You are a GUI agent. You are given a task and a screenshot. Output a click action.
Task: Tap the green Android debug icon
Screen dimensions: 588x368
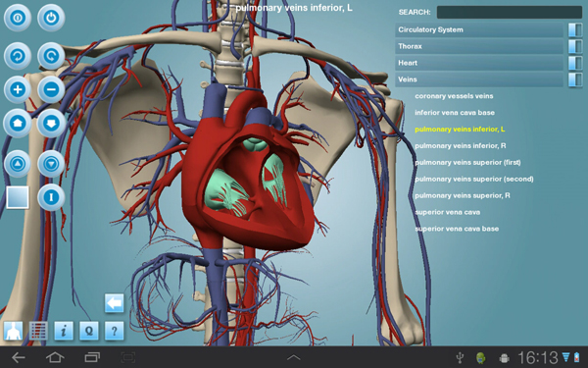click(x=481, y=358)
